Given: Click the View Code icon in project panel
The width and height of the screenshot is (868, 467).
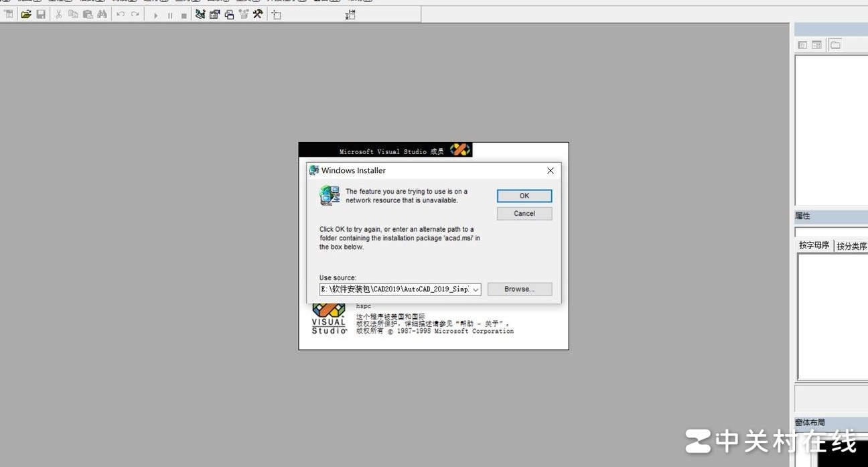Looking at the screenshot, I should [x=802, y=45].
